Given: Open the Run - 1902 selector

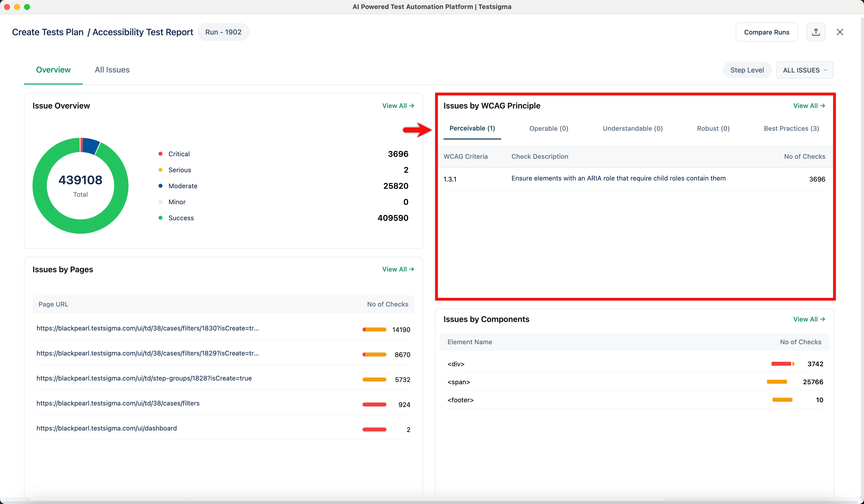Looking at the screenshot, I should (x=223, y=32).
